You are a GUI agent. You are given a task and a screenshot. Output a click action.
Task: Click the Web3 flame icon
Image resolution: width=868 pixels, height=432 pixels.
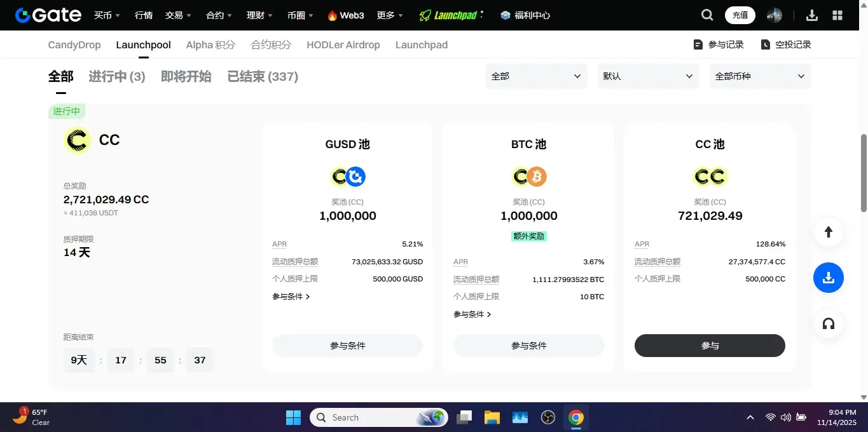(x=332, y=15)
